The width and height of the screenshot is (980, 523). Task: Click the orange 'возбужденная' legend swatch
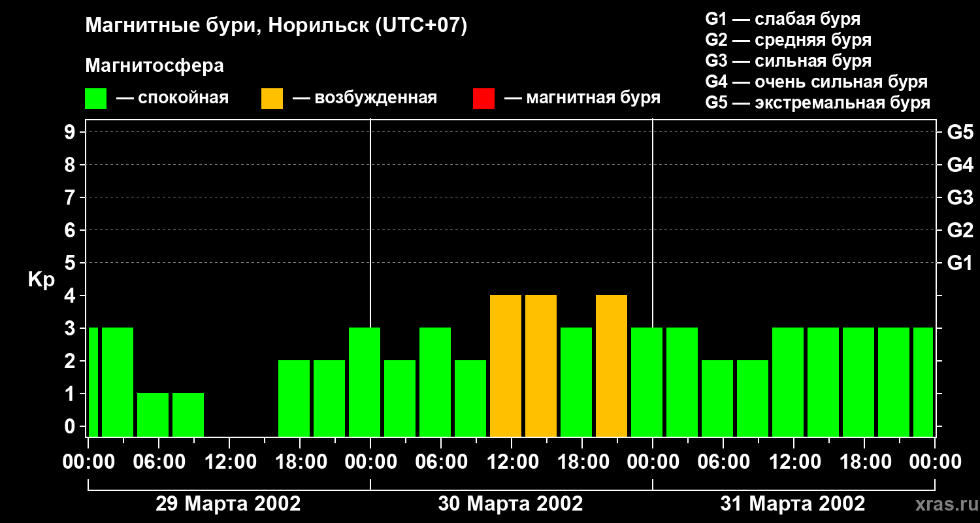coord(272,99)
